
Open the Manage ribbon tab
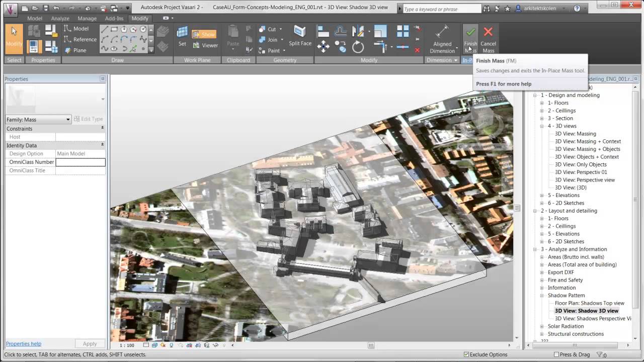(87, 19)
